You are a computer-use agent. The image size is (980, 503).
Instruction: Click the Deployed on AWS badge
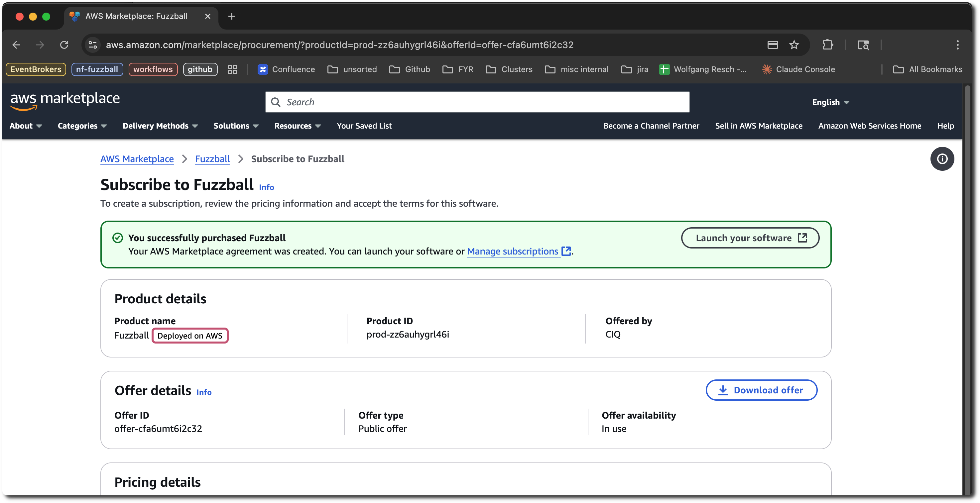pos(190,336)
